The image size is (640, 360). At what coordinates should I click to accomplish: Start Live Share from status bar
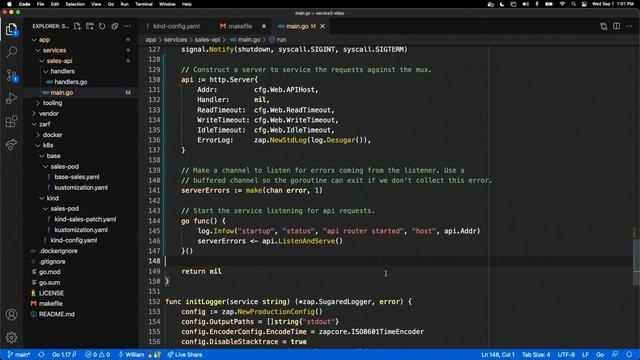[x=185, y=355]
